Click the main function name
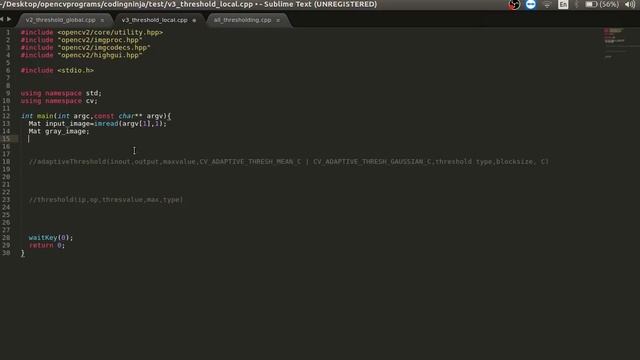The height and width of the screenshot is (360, 640). (x=45, y=116)
